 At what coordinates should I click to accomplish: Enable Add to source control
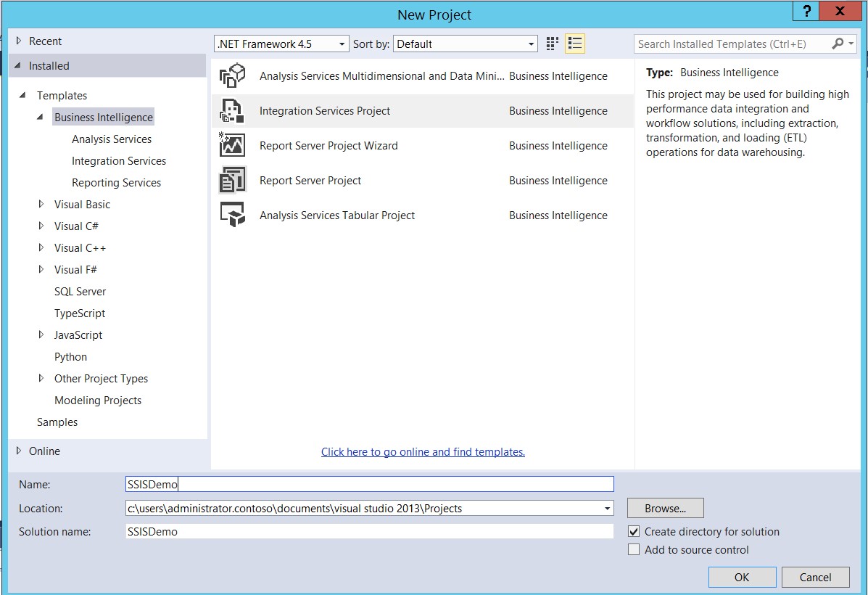(x=634, y=550)
